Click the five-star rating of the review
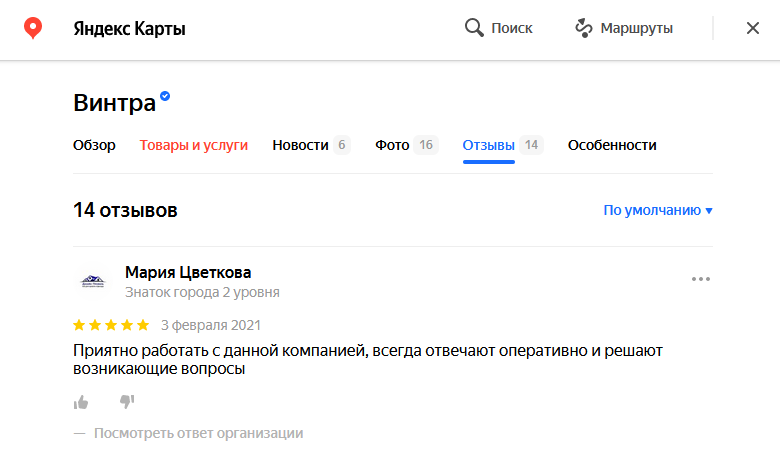 (111, 325)
